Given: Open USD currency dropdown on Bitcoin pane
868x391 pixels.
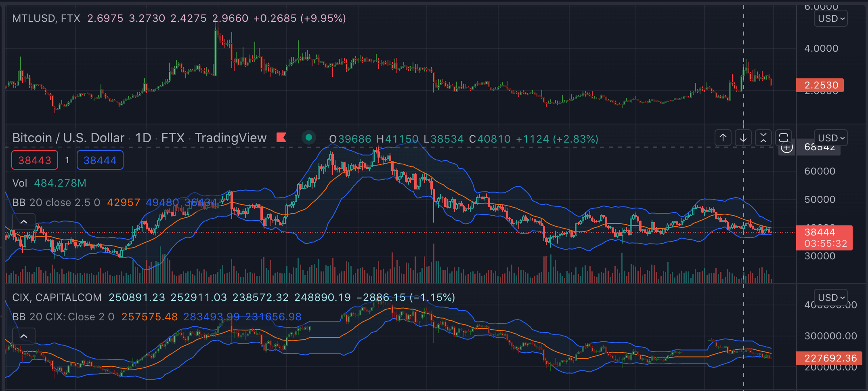Looking at the screenshot, I should click(x=831, y=138).
